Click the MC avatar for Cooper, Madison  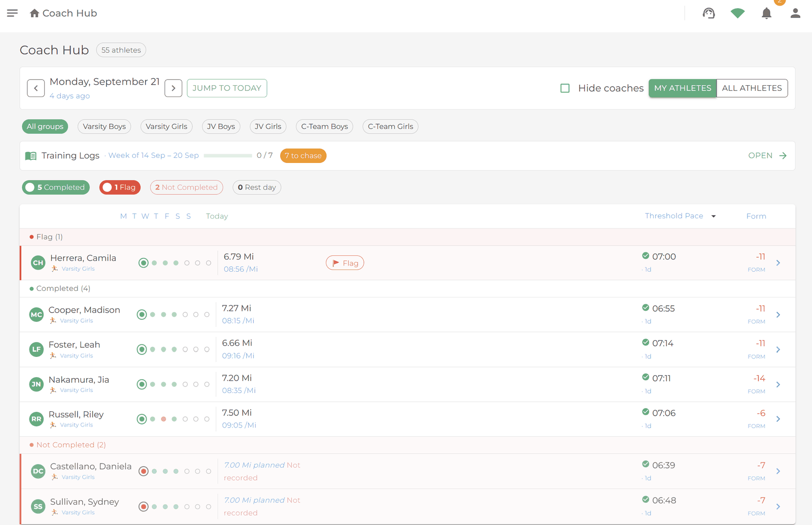37,315
